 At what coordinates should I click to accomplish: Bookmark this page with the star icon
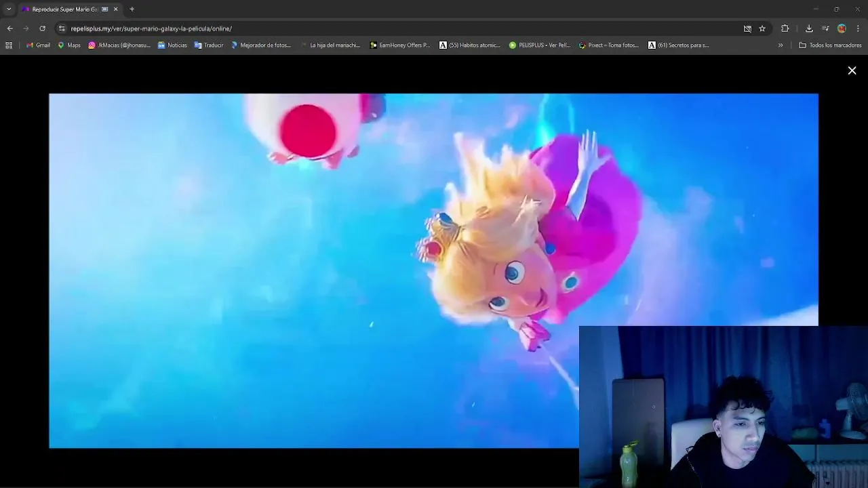762,28
